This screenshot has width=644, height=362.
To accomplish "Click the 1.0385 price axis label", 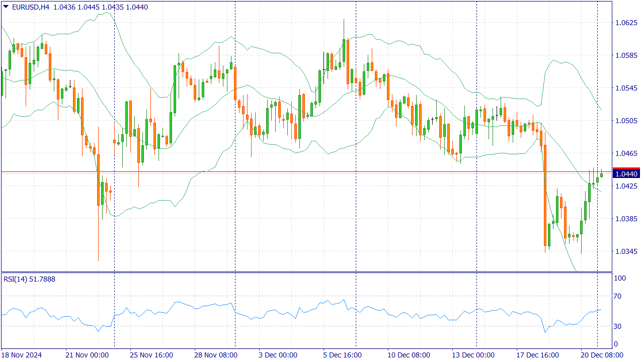I will [x=627, y=219].
